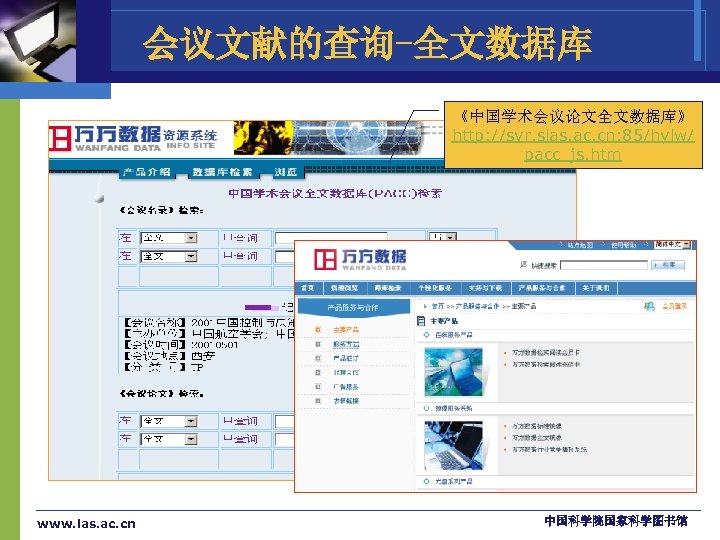720x540 pixels.
Task: Click the lower laptop keyboard thumbnail
Action: pos(454,445)
